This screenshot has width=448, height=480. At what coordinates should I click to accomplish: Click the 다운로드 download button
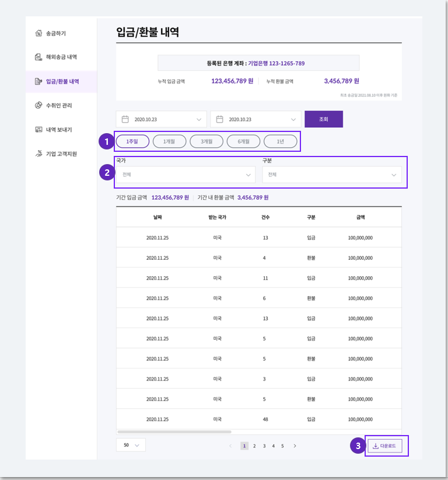tap(385, 446)
